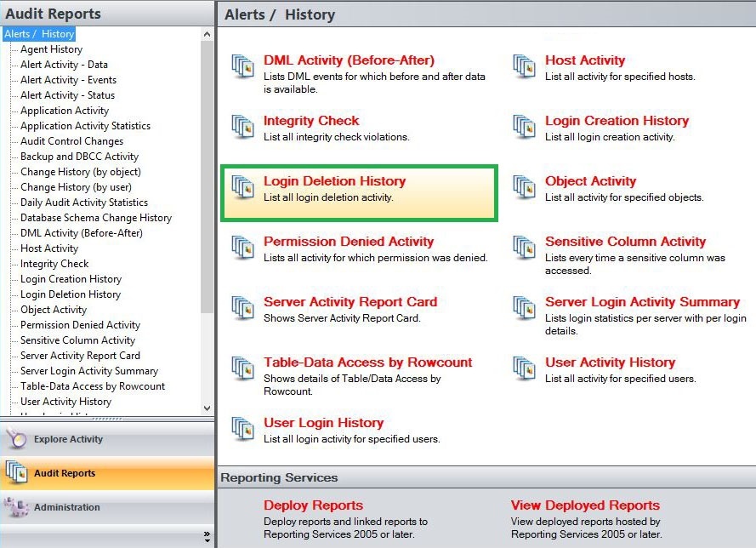
Task: Select Application Activity in the tree
Action: tap(65, 111)
